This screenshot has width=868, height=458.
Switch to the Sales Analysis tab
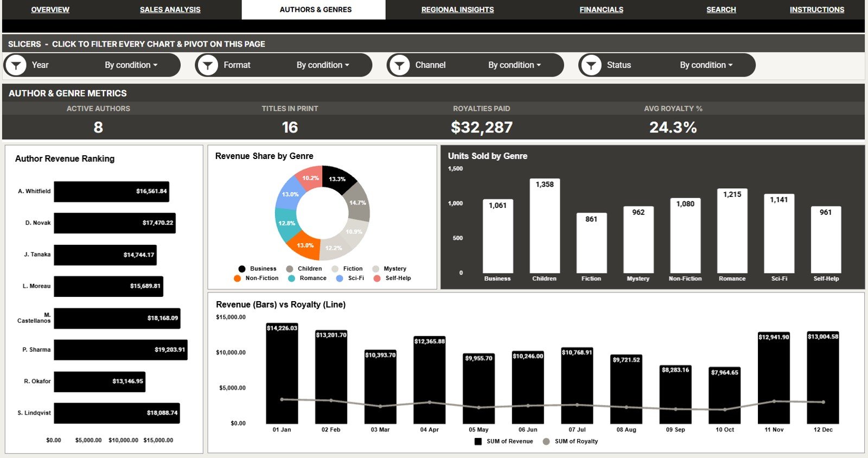(x=170, y=10)
